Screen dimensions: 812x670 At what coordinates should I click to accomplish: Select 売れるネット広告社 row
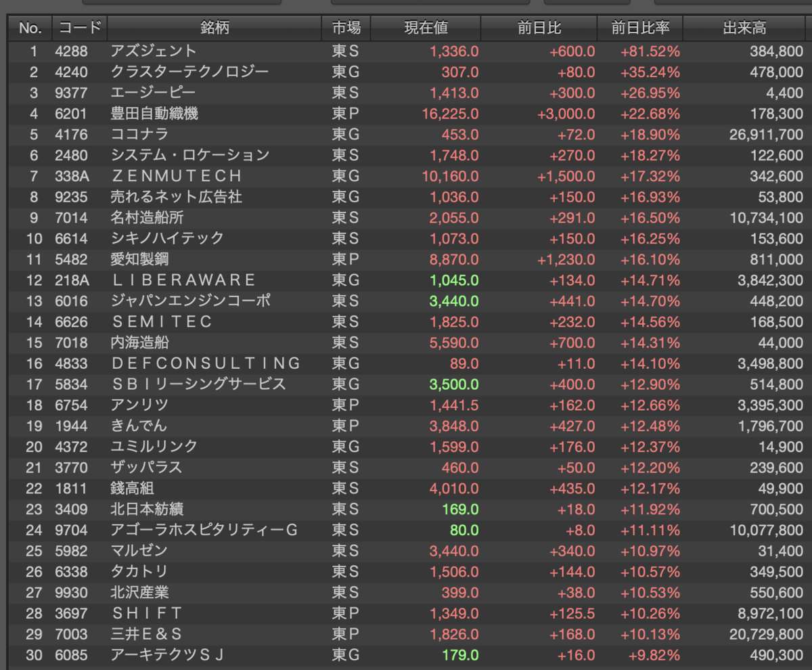click(x=407, y=197)
